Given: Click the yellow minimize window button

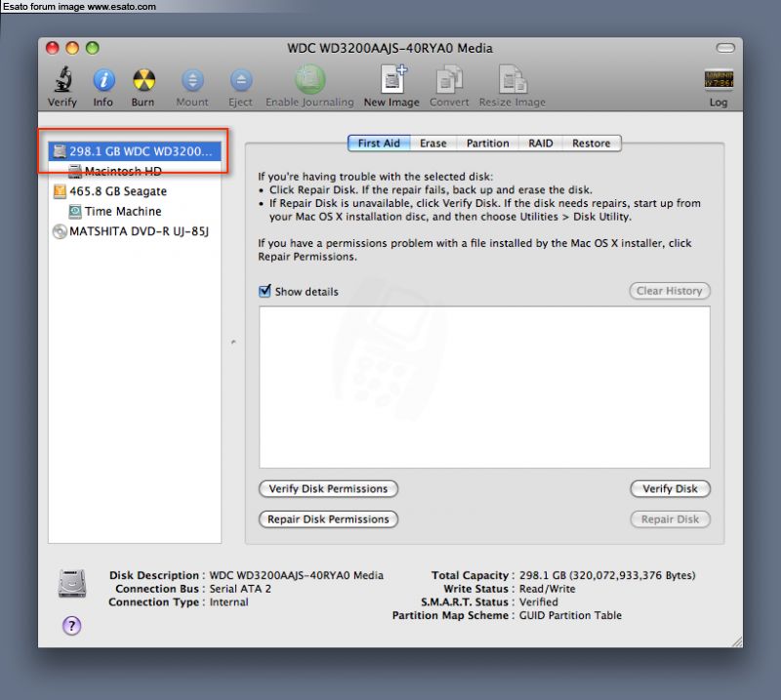Looking at the screenshot, I should tap(72, 48).
